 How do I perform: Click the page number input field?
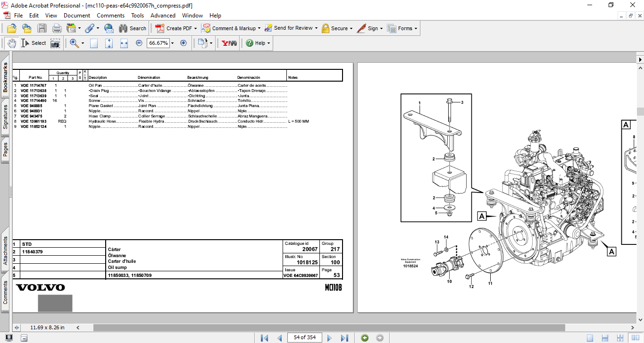tap(305, 337)
